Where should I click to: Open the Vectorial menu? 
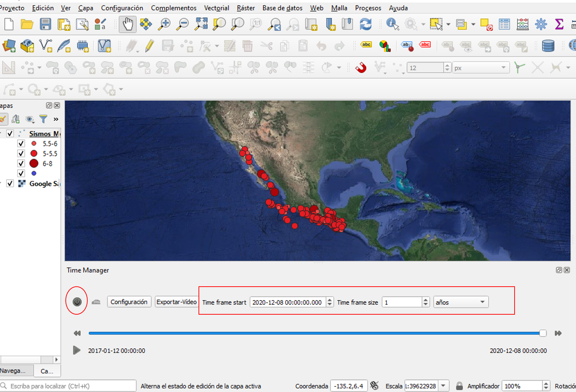[x=216, y=8]
